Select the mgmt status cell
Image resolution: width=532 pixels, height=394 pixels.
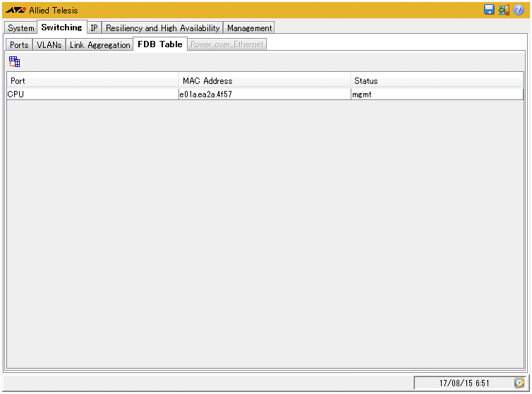coord(437,94)
